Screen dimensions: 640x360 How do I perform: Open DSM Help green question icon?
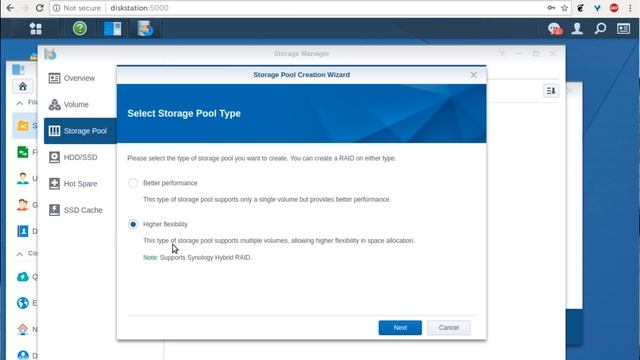[80, 29]
